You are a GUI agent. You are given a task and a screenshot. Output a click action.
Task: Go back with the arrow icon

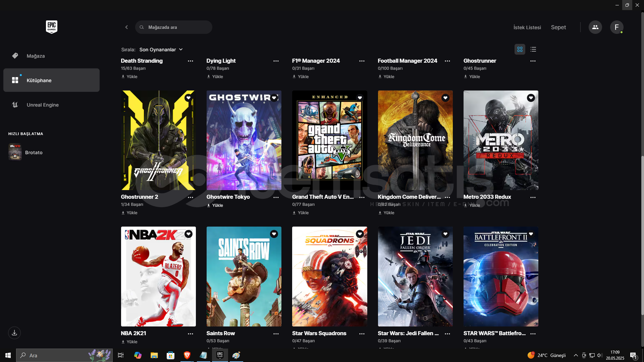(x=126, y=27)
